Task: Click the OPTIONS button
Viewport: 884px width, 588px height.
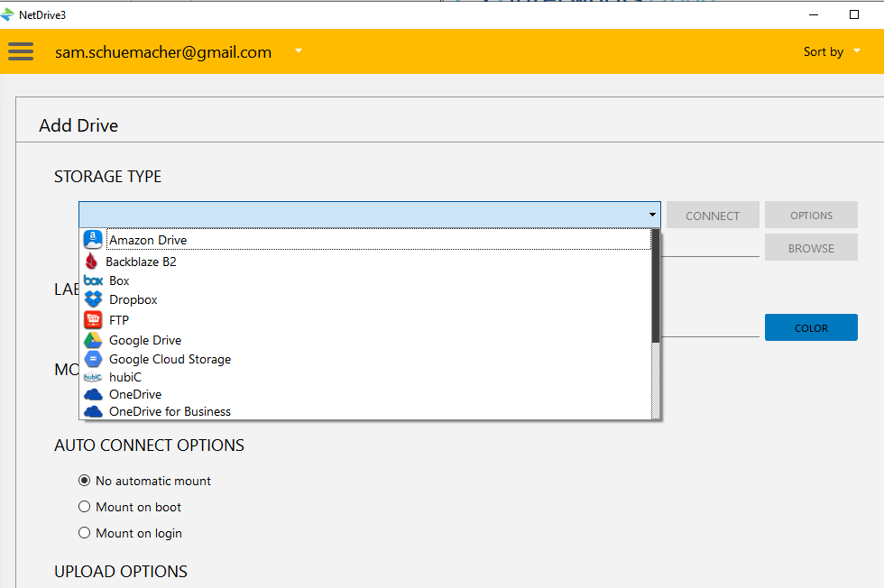Action: pos(811,215)
